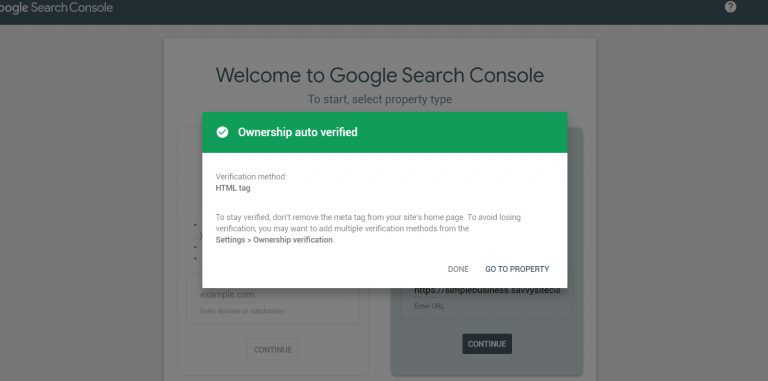Click the 'Ownership auto verified' header title
This screenshot has height=381, width=768.
coord(298,132)
